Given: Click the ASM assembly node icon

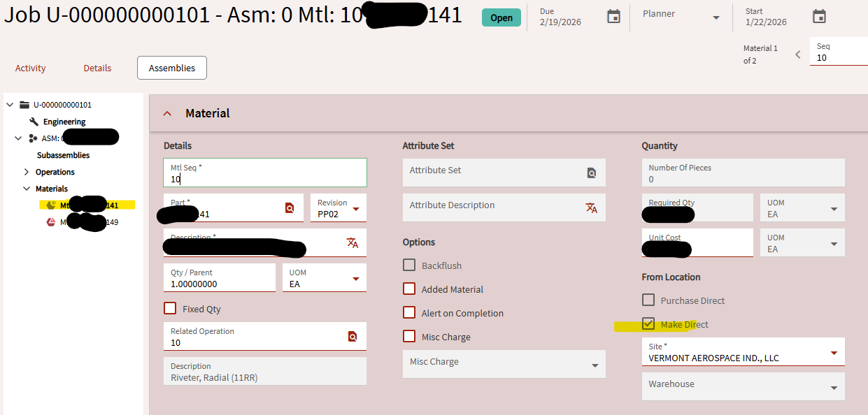Looking at the screenshot, I should (33, 138).
